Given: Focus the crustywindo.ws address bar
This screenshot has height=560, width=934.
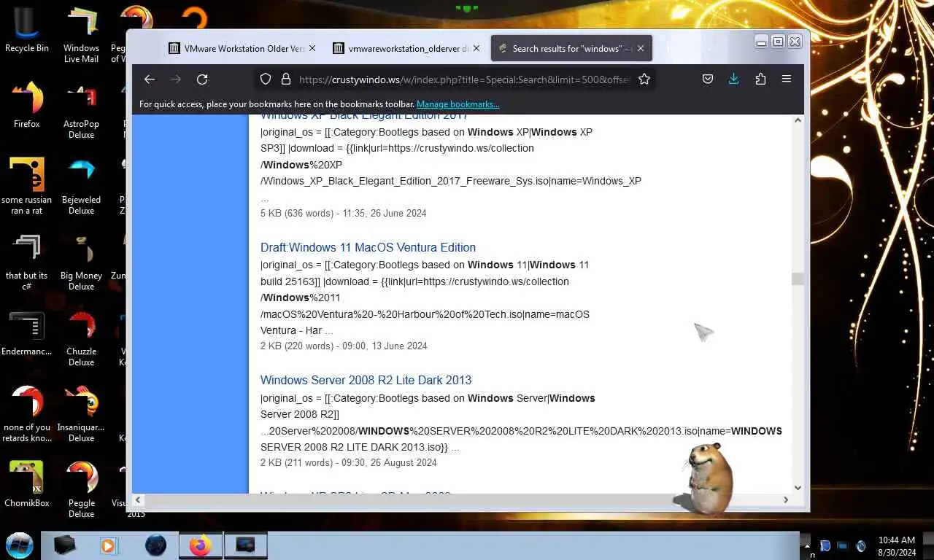Looking at the screenshot, I should [463, 79].
